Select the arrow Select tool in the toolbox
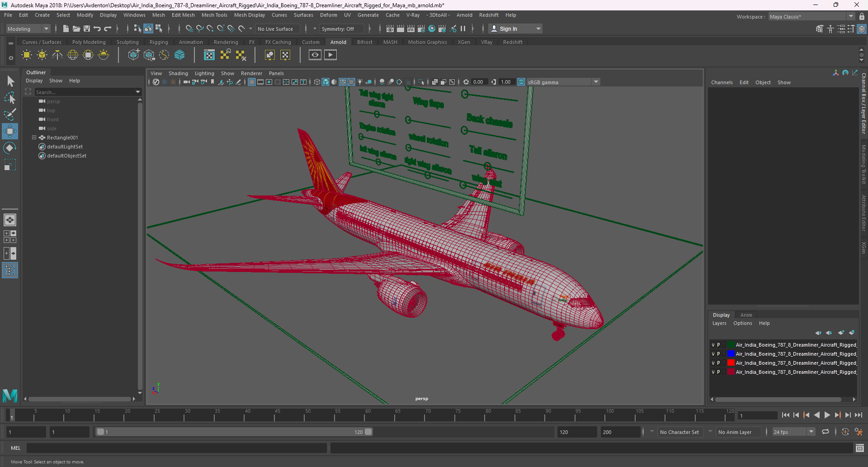 10,81
